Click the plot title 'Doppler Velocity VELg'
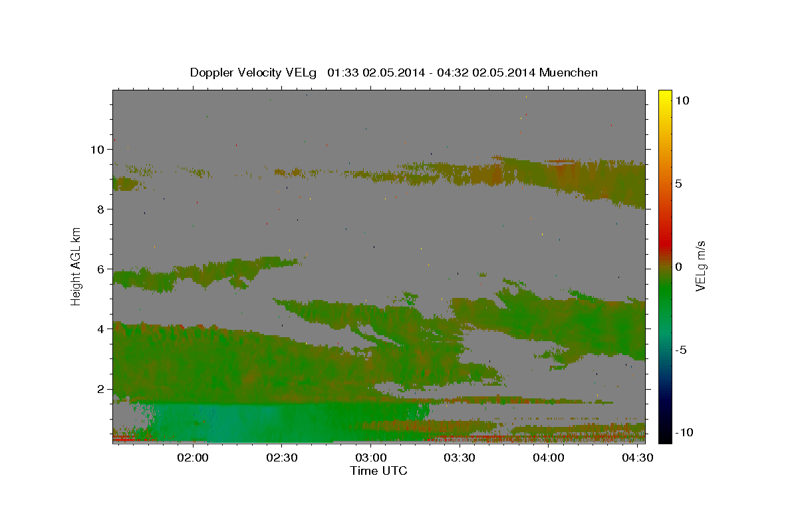 [x=254, y=72]
